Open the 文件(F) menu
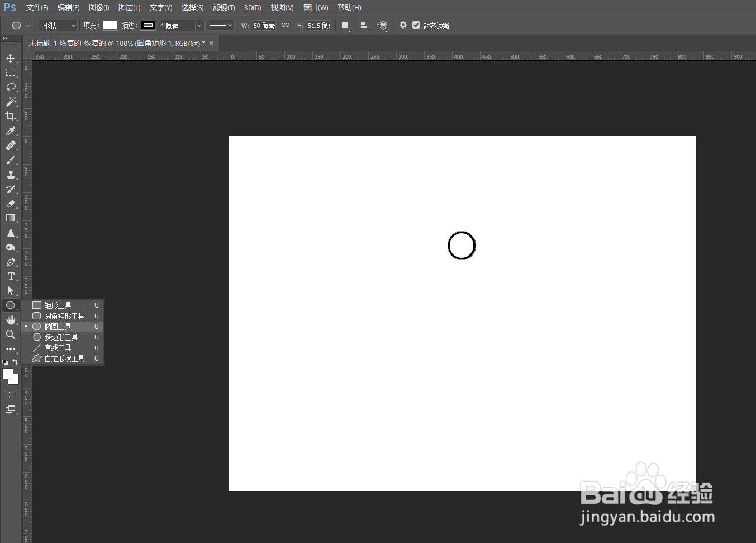 [37, 8]
